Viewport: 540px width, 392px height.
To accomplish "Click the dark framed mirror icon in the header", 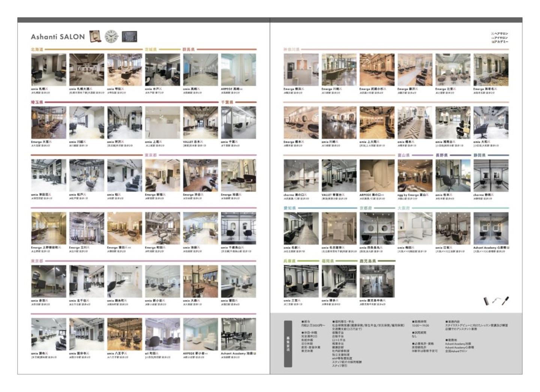I will (x=129, y=36).
